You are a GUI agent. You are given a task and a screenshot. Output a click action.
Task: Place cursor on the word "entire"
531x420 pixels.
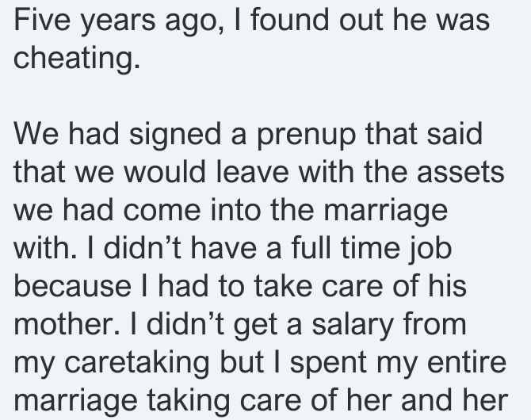467,362
